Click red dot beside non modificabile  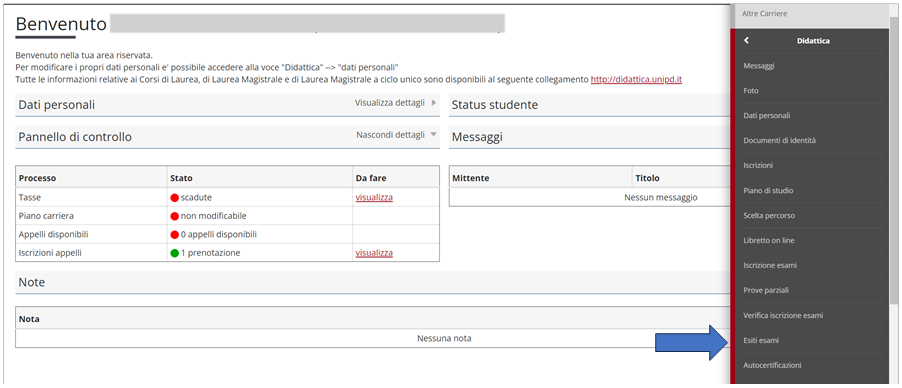[x=175, y=216]
